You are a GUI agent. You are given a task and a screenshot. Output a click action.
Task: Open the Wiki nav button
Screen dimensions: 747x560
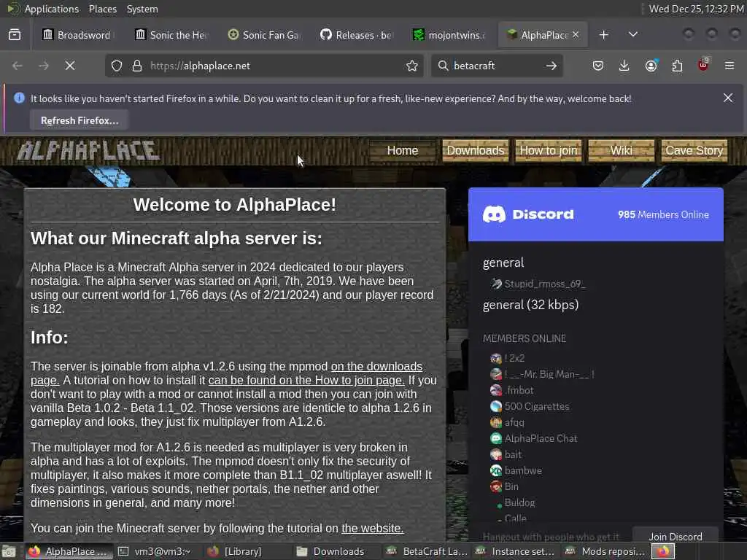point(622,150)
